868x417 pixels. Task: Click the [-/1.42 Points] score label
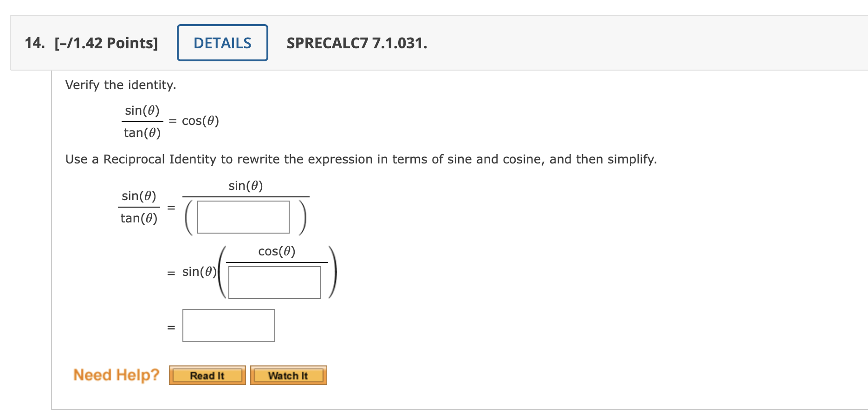tap(106, 43)
